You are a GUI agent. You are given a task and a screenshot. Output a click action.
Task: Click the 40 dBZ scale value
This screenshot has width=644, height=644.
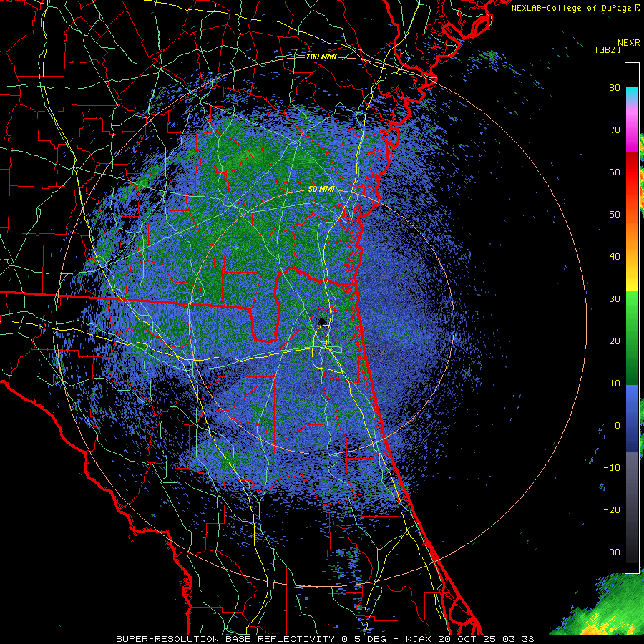pyautogui.click(x=615, y=257)
